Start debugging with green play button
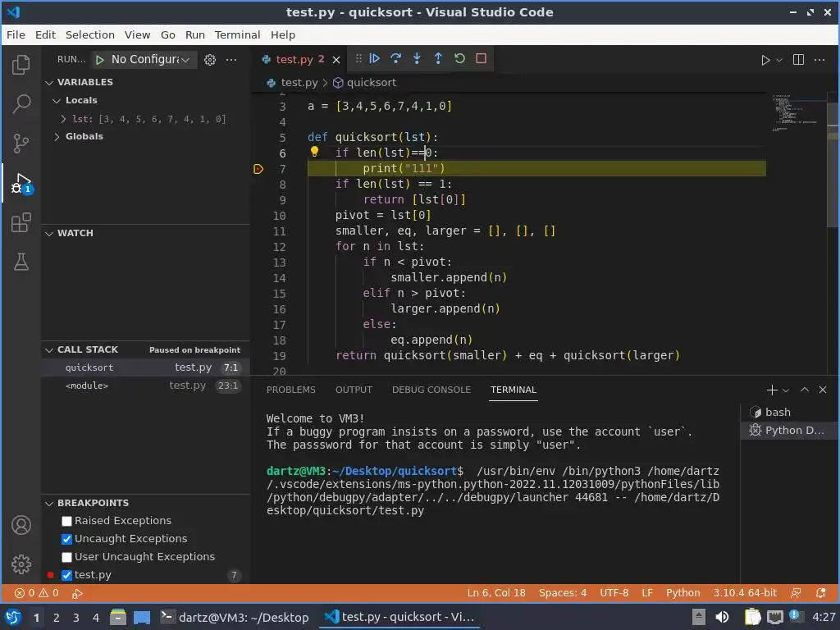The image size is (840, 630). [x=99, y=59]
